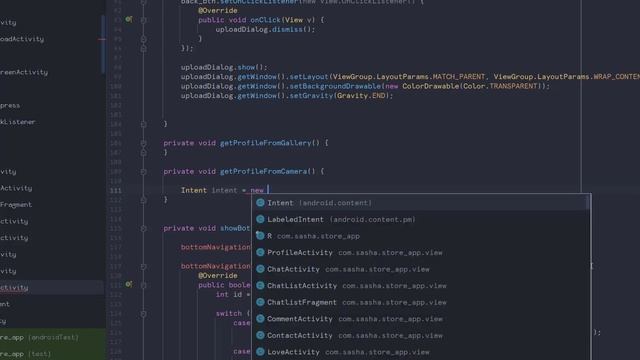Click the int id declaration line

click(233, 295)
